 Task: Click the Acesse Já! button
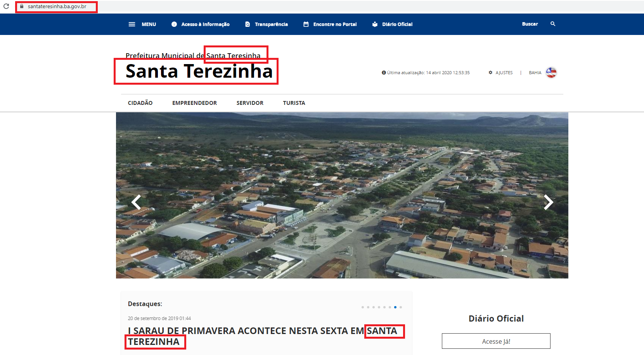pos(496,341)
